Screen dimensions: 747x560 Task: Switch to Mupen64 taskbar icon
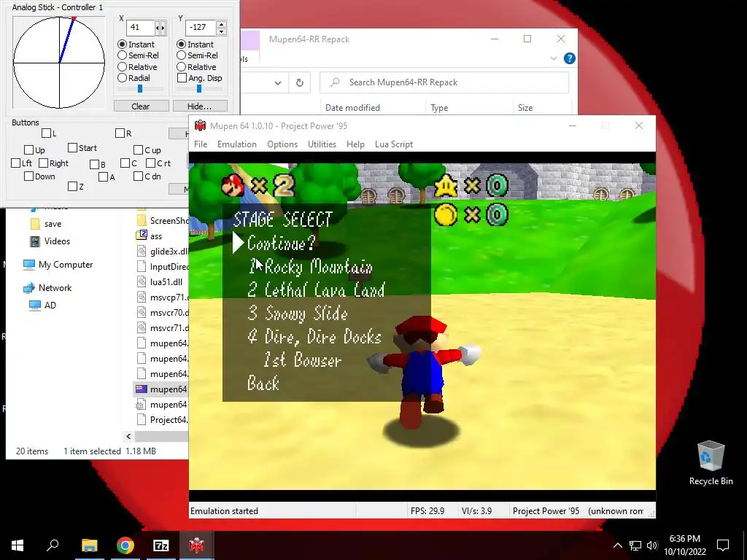196,545
